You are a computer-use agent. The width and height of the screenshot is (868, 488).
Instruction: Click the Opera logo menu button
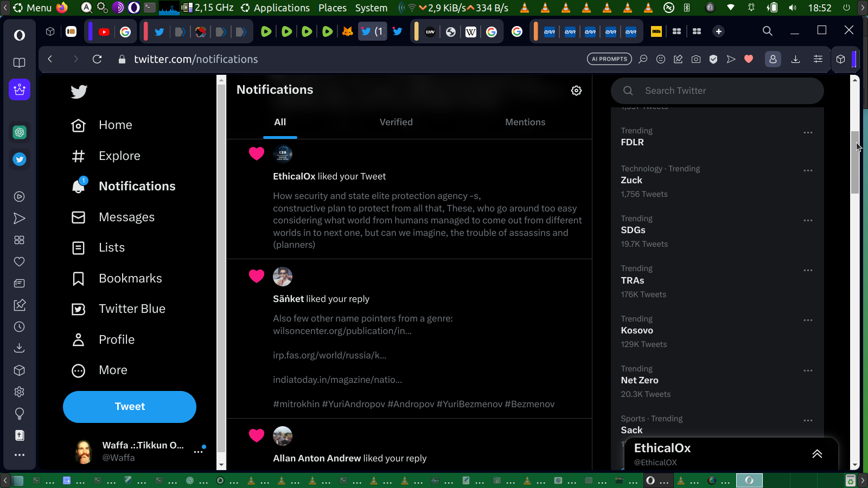pyautogui.click(x=20, y=35)
